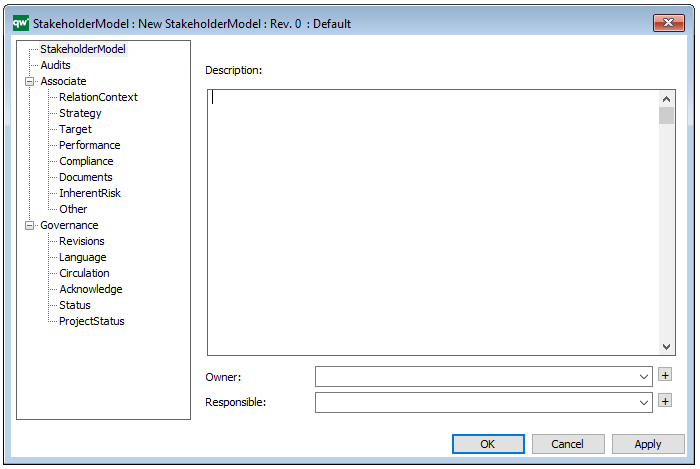Image resolution: width=700 pixels, height=469 pixels.
Task: Open the Documents page
Action: pyautogui.click(x=86, y=177)
